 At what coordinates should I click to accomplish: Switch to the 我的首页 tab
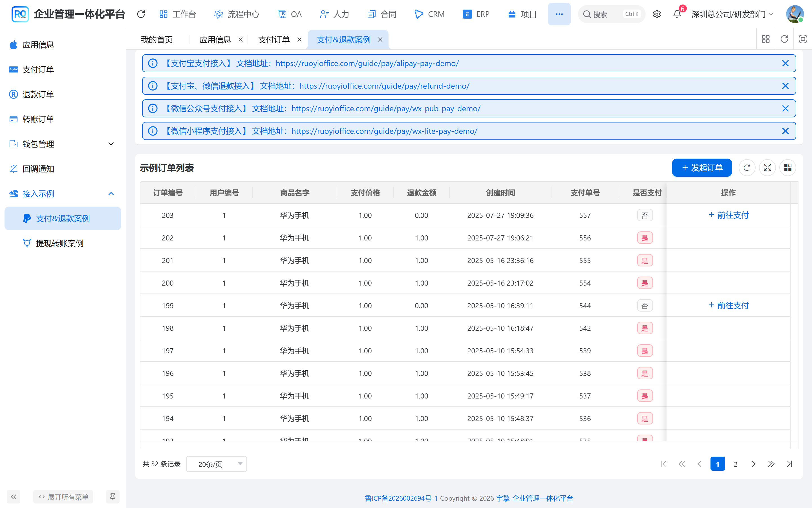(157, 40)
